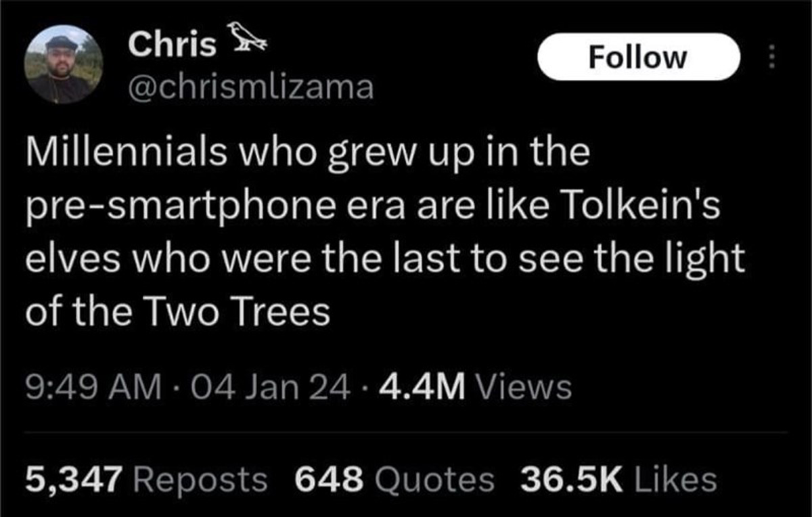812x517 pixels.
Task: Show the 5,347 Reposts list
Action: [x=146, y=479]
